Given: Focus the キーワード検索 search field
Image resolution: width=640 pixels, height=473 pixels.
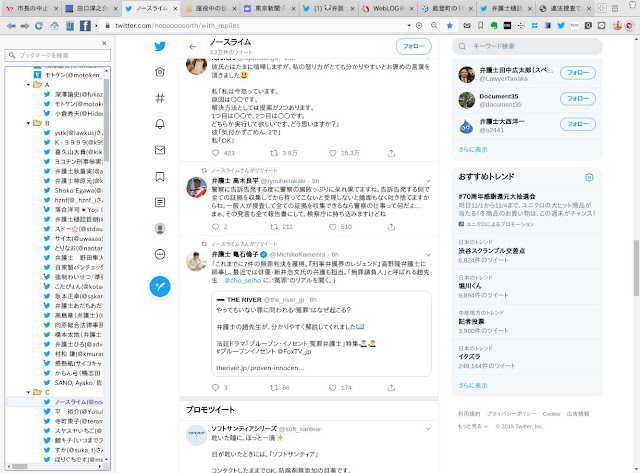Looking at the screenshot, I should (x=527, y=46).
